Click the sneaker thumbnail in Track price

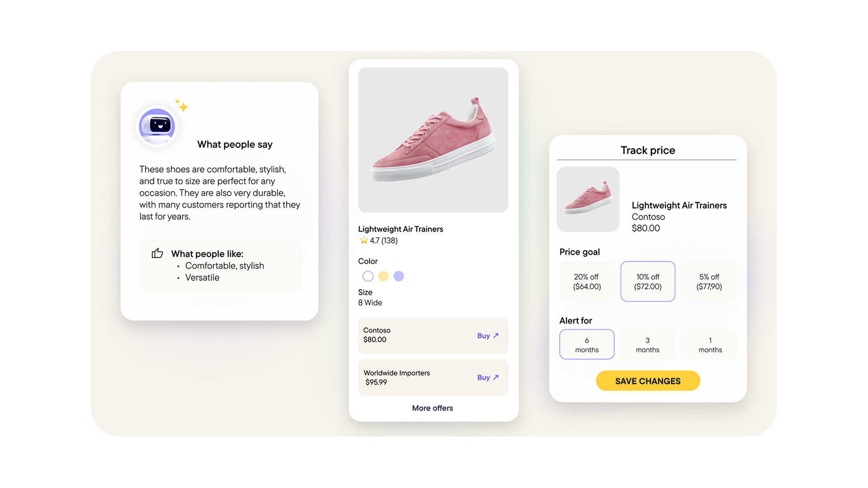pos(588,199)
